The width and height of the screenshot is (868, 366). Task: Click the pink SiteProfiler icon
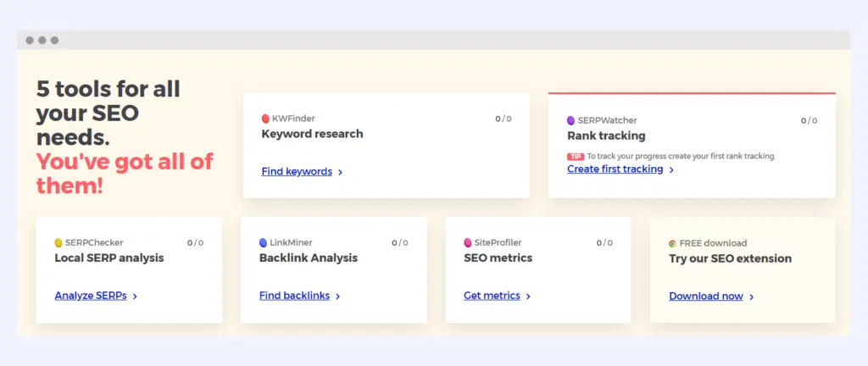(x=468, y=242)
